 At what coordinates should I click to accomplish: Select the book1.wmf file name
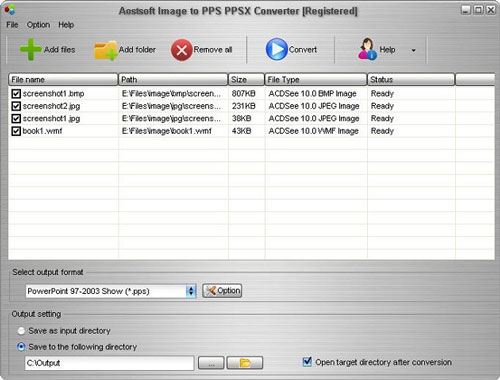tap(42, 131)
